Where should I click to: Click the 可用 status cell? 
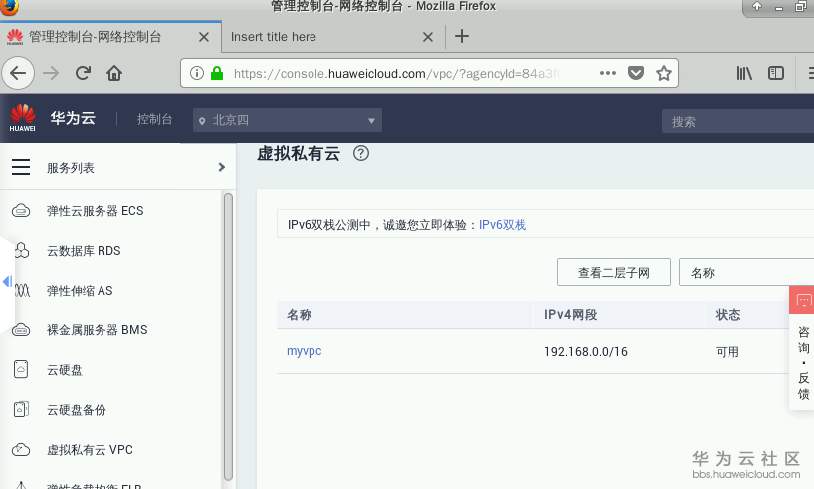click(x=727, y=351)
